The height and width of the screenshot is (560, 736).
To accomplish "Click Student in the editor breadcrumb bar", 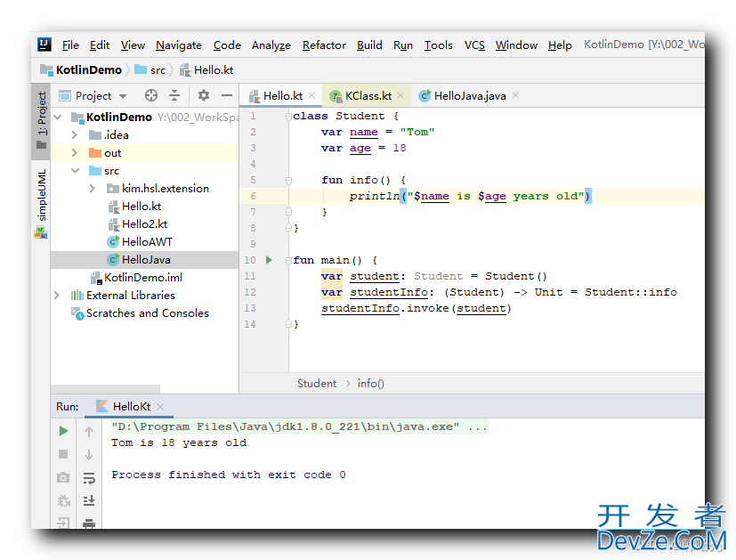I will click(x=317, y=384).
